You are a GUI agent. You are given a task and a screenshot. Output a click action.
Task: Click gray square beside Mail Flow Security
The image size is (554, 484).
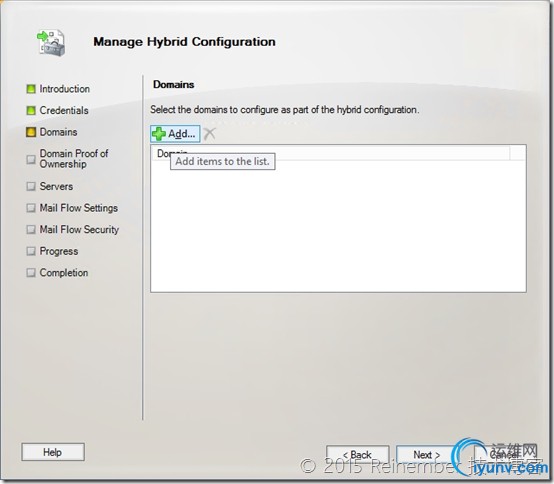tap(31, 229)
